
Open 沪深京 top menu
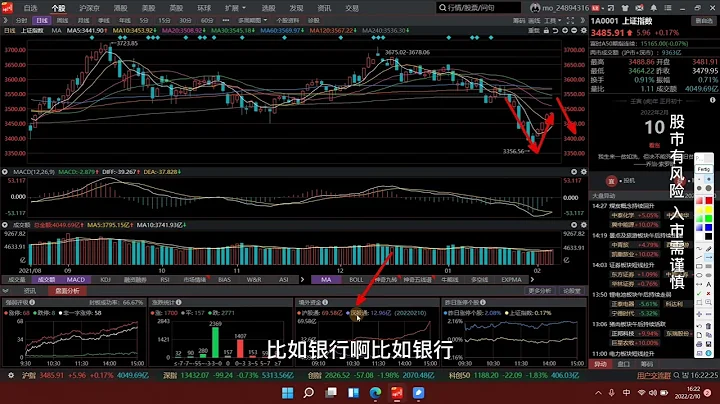[x=89, y=8]
